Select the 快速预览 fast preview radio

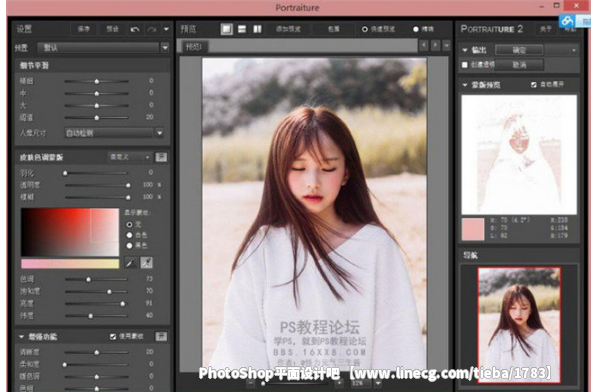click(x=365, y=29)
